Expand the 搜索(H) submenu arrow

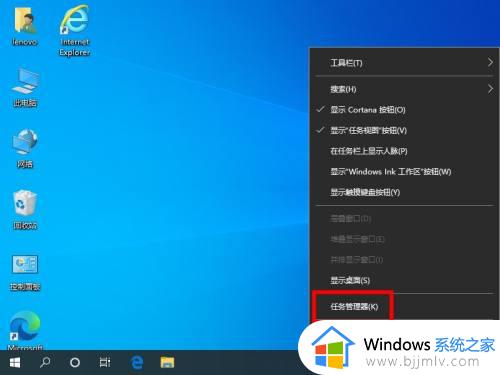coord(490,89)
